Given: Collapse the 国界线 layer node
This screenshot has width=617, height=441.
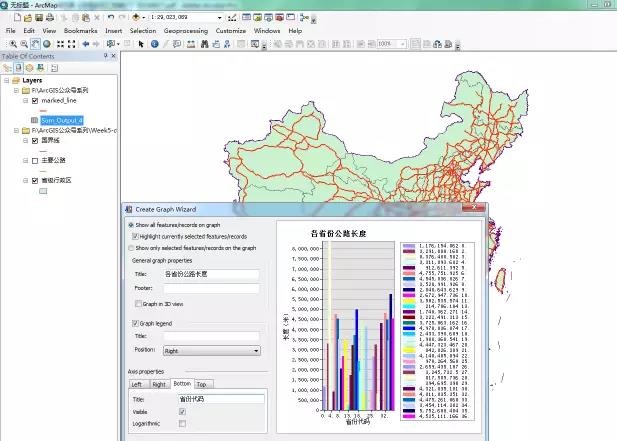Looking at the screenshot, I should (x=26, y=140).
